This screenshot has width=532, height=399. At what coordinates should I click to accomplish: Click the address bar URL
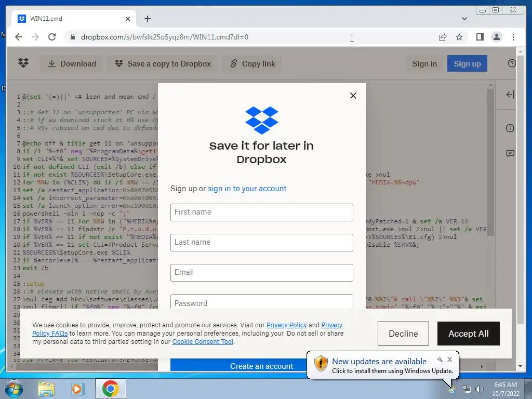click(165, 37)
